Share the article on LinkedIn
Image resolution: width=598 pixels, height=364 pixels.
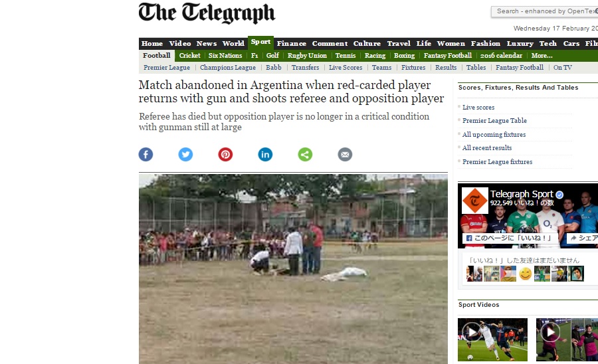tap(265, 154)
